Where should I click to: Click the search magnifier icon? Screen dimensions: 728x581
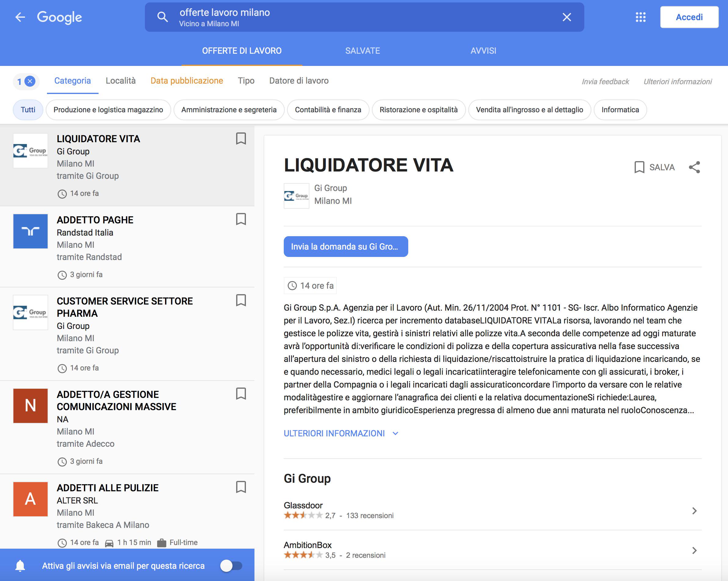pyautogui.click(x=162, y=17)
